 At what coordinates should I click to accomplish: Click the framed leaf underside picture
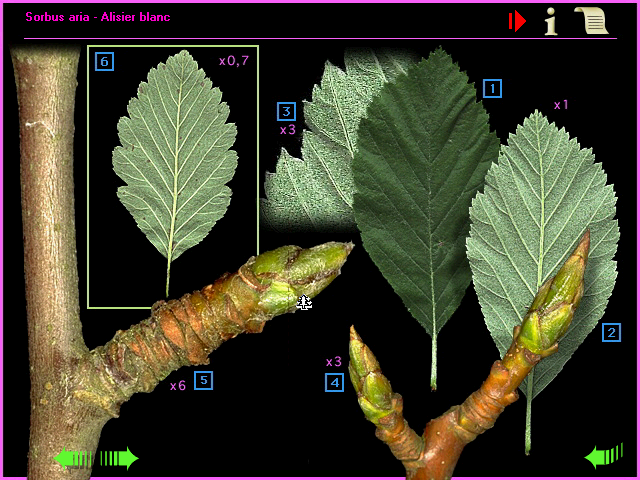[x=173, y=177]
